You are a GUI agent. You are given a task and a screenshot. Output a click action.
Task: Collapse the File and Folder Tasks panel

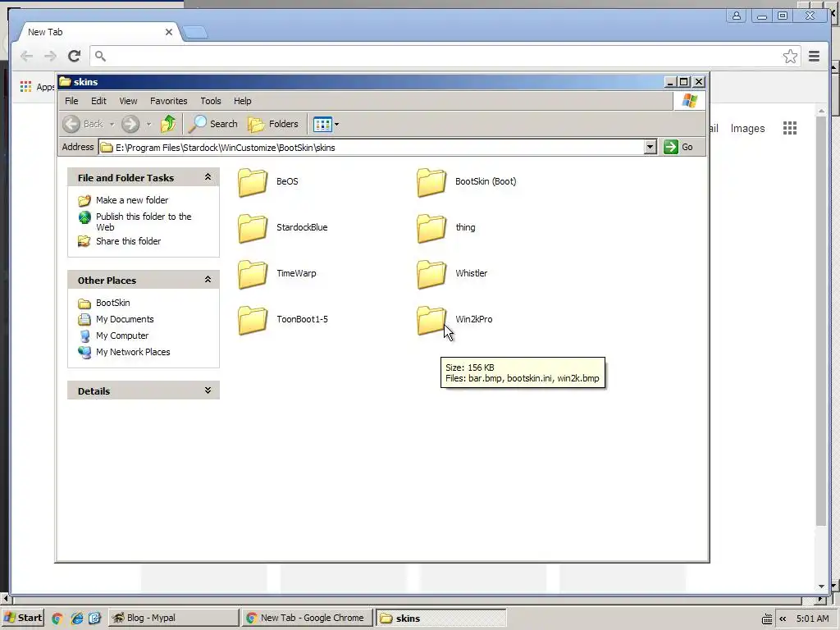[208, 177]
